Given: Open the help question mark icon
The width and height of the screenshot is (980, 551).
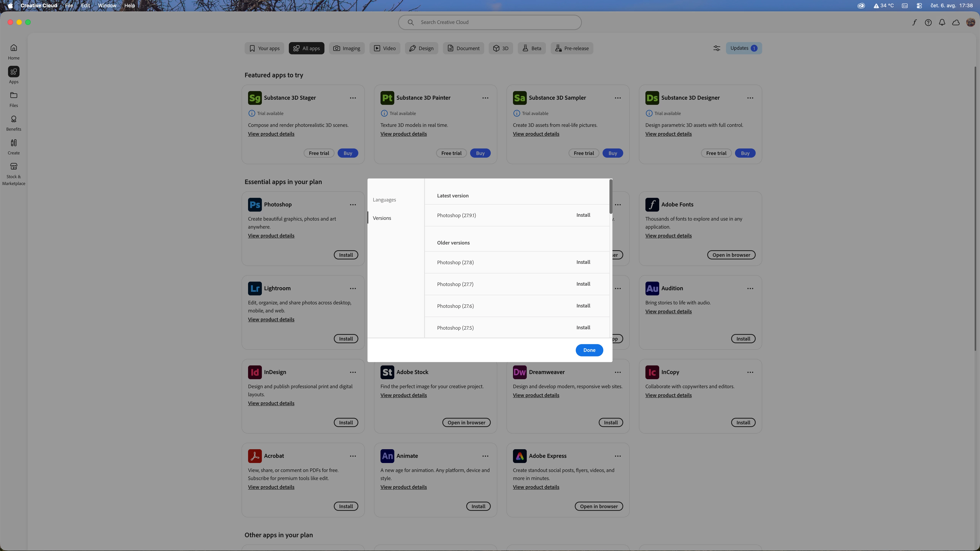Looking at the screenshot, I should point(928,22).
